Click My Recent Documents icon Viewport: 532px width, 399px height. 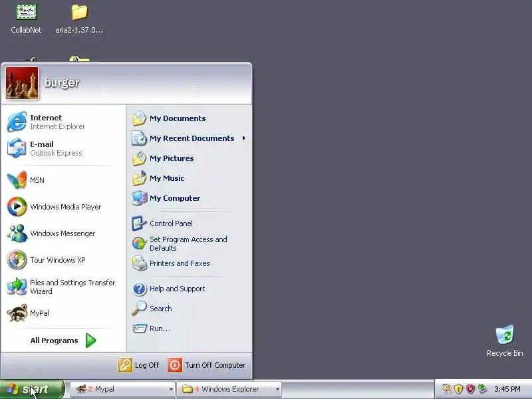click(x=139, y=138)
